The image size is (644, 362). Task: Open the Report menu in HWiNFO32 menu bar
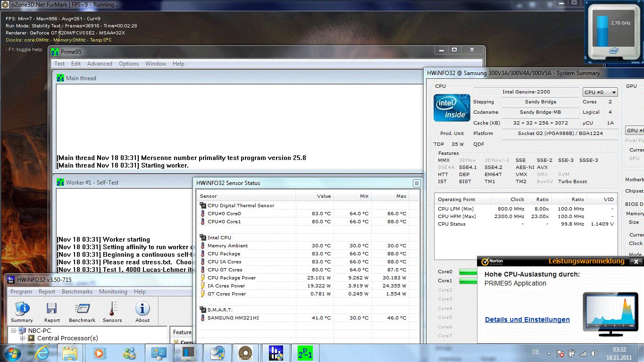point(47,292)
